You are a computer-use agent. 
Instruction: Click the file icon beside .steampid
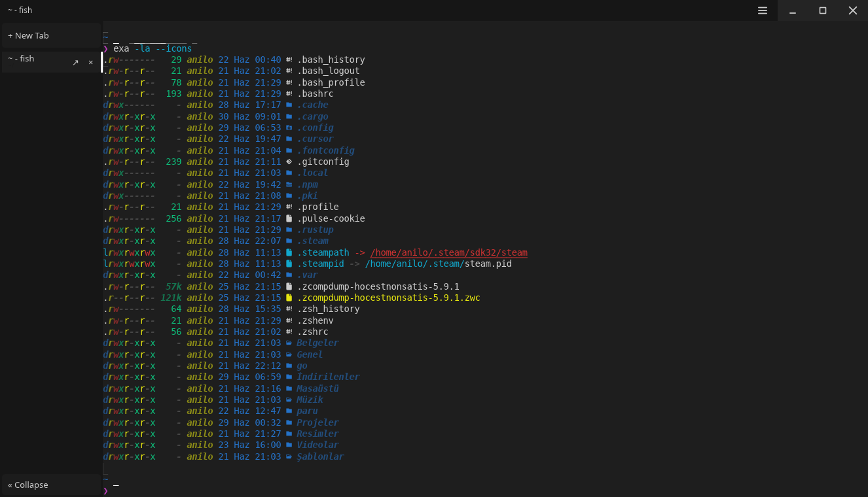point(289,264)
